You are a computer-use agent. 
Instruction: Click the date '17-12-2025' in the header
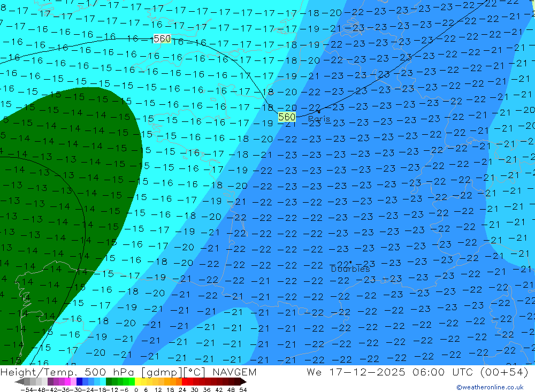[x=367, y=372]
